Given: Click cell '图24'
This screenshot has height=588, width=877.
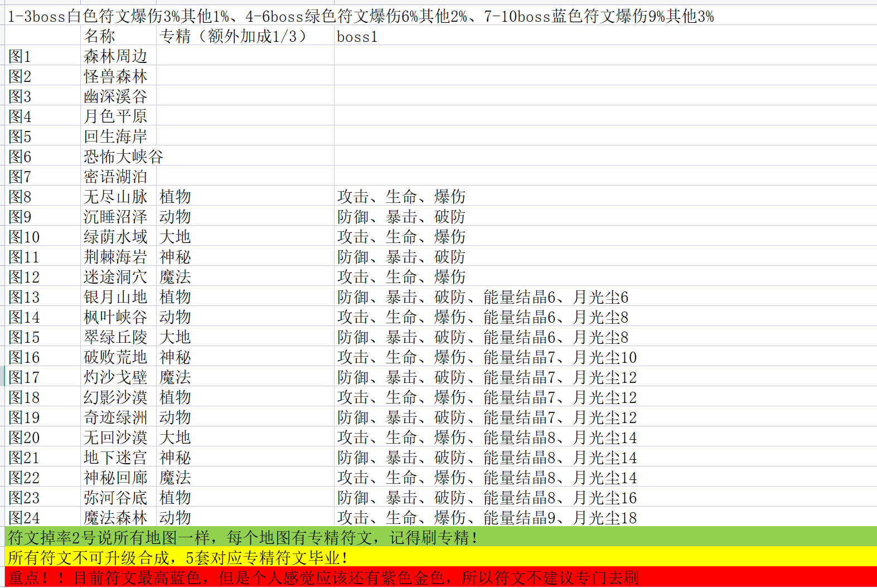Looking at the screenshot, I should tap(43, 517).
